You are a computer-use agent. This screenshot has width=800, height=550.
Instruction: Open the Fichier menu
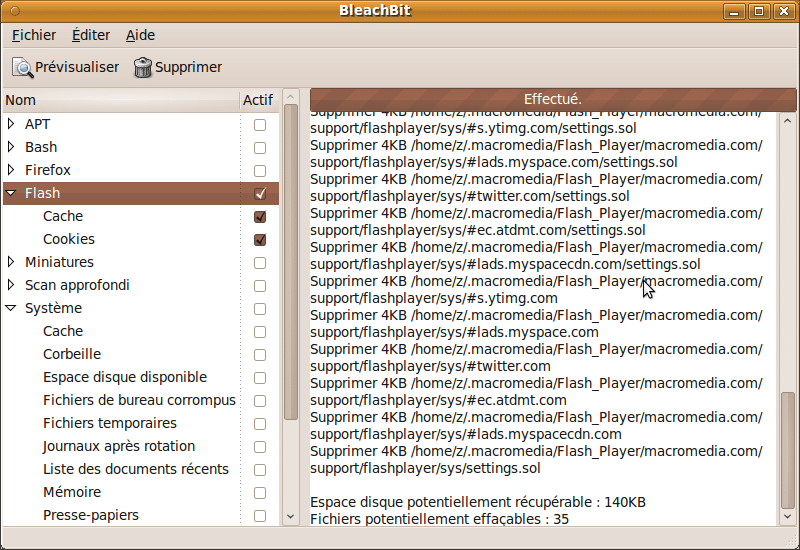pos(34,35)
